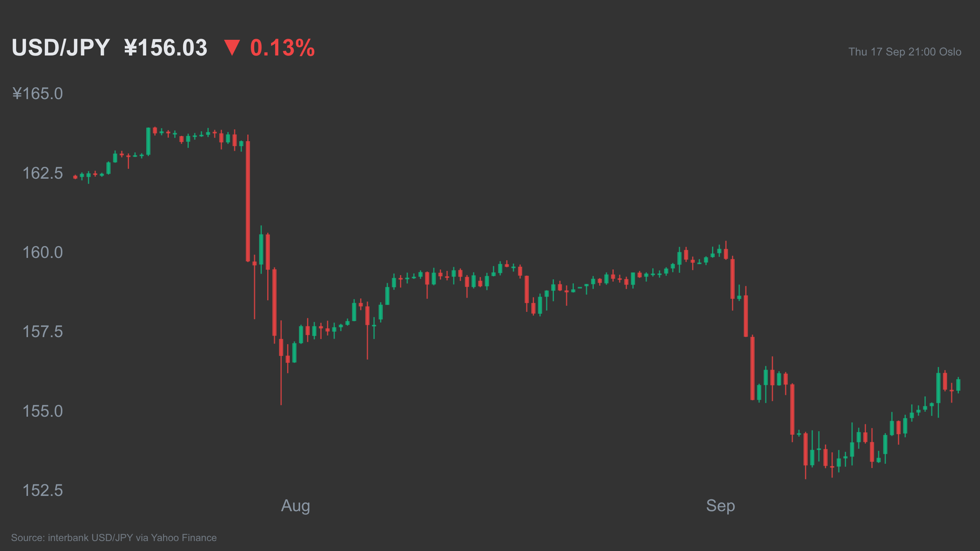Click the 162.5 y-axis label
This screenshot has width=980, height=551.
(x=42, y=173)
